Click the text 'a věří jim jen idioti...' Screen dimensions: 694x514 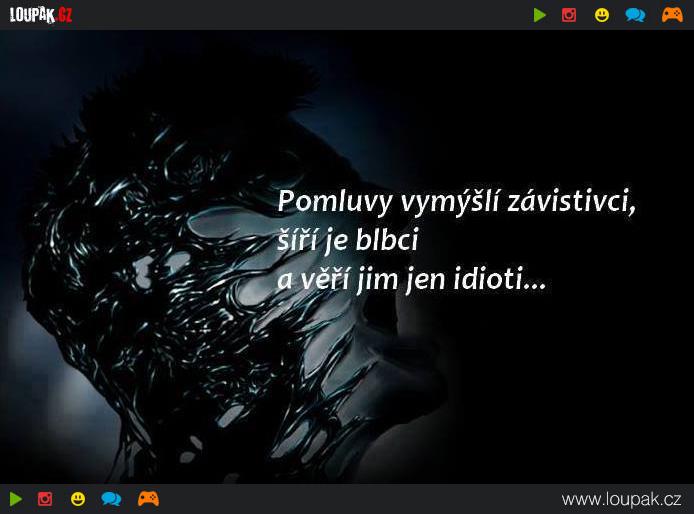tap(412, 282)
